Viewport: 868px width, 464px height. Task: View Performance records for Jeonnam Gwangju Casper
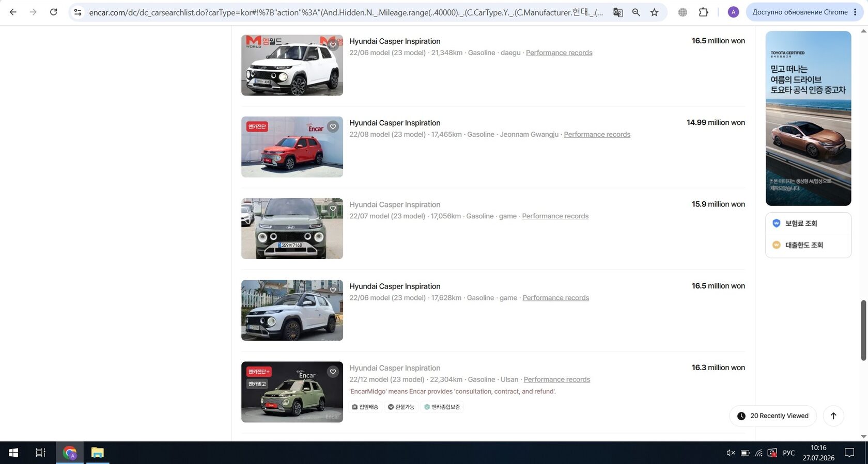pyautogui.click(x=597, y=134)
